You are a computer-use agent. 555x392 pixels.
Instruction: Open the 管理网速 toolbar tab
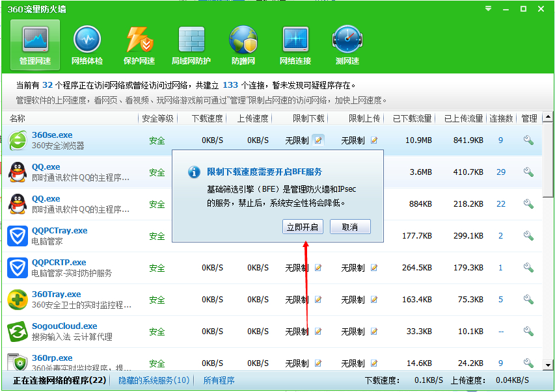35,45
